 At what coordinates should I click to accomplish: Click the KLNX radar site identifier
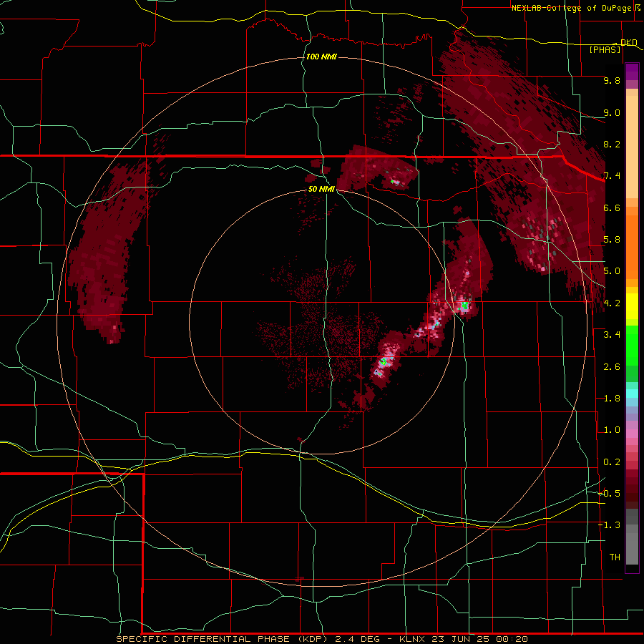[414, 639]
